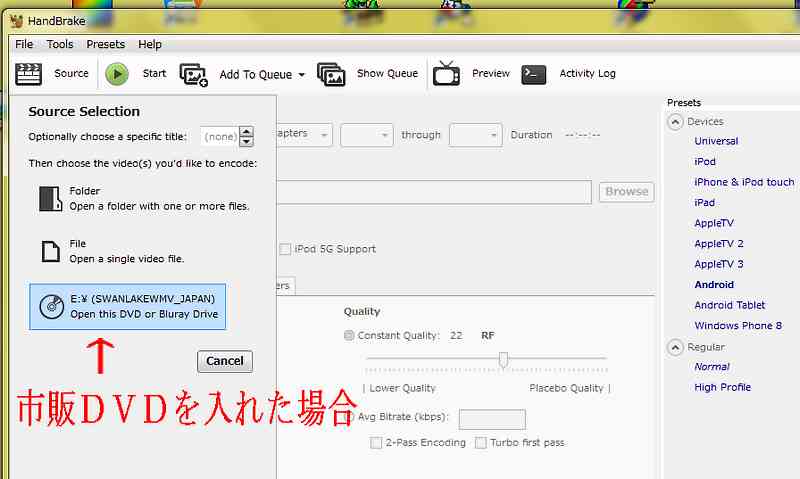Screen dimensions: 800x479
Task: Select the iPod preset
Action: tap(705, 162)
